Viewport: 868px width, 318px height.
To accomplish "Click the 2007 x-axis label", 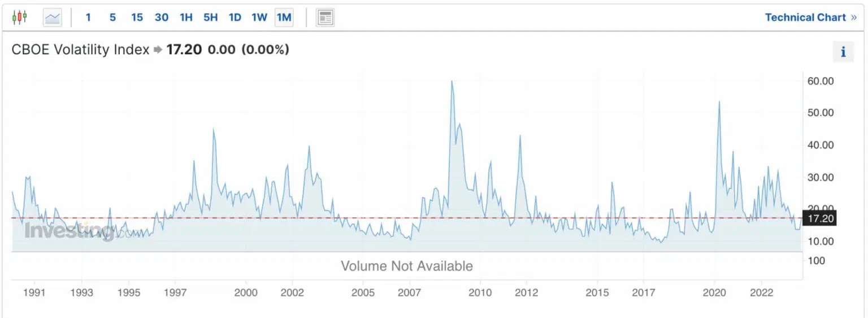I will (409, 293).
